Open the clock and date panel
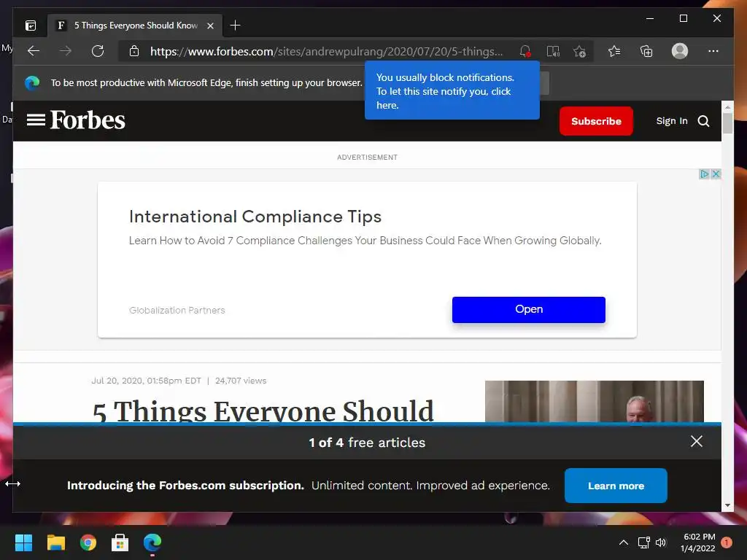 698,542
